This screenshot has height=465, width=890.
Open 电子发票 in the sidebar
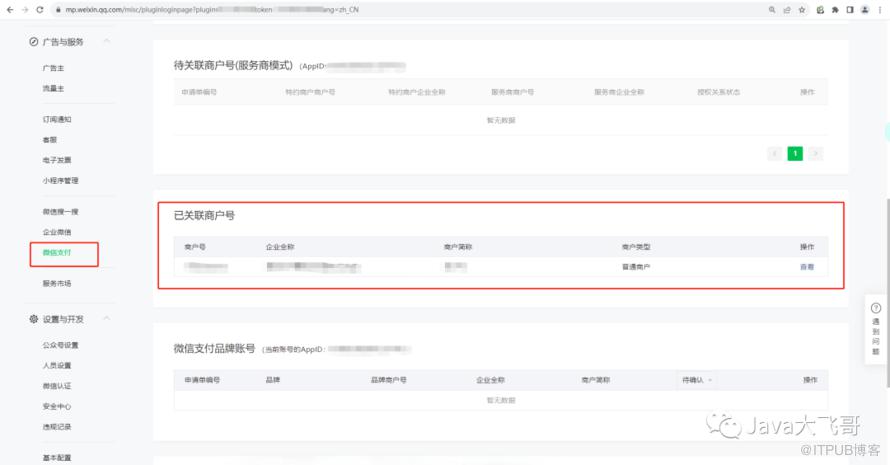(x=57, y=160)
